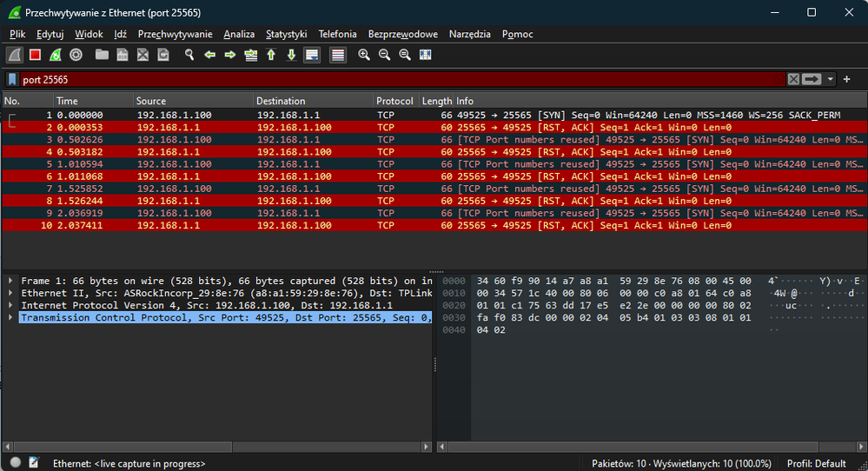Apply the display filter arrow button

(x=812, y=79)
